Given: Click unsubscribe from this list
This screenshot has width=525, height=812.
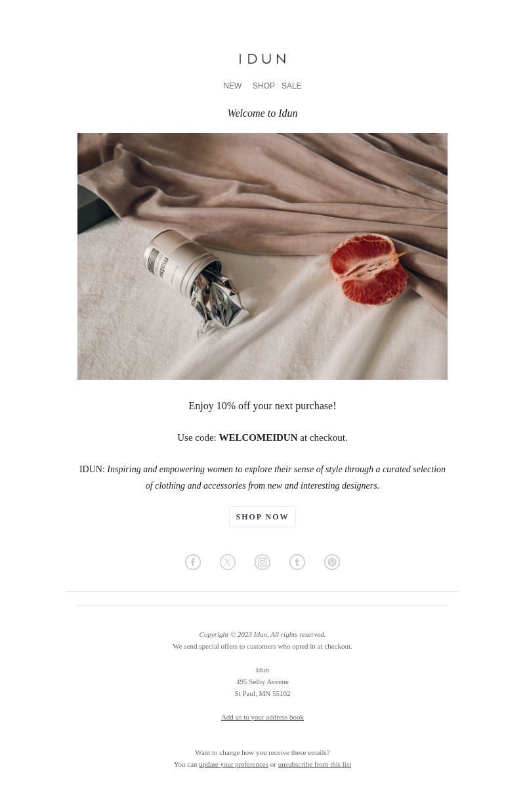Looking at the screenshot, I should 314,764.
